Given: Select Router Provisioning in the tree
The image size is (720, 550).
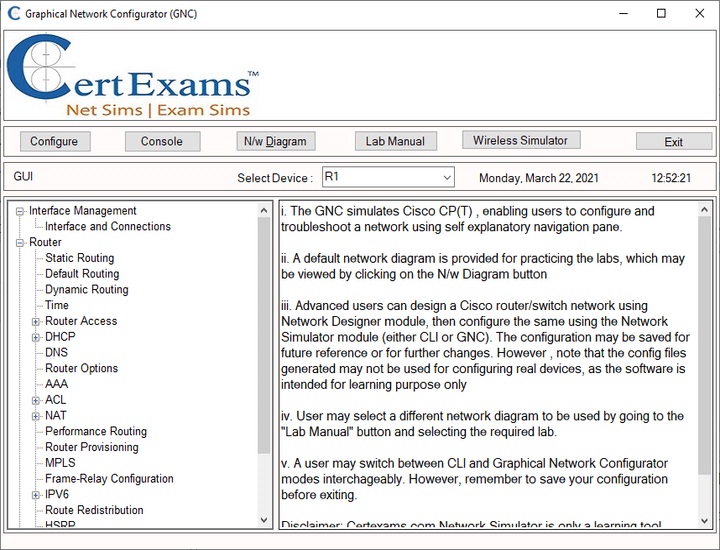Looking at the screenshot, I should 92,447.
